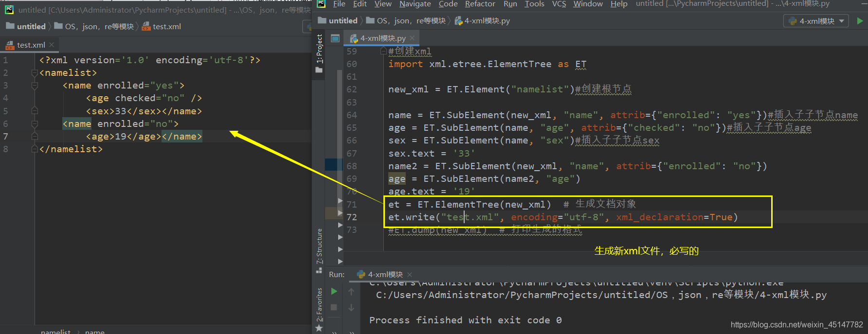
Task: Collapse the name tag on line 3
Action: click(35, 86)
